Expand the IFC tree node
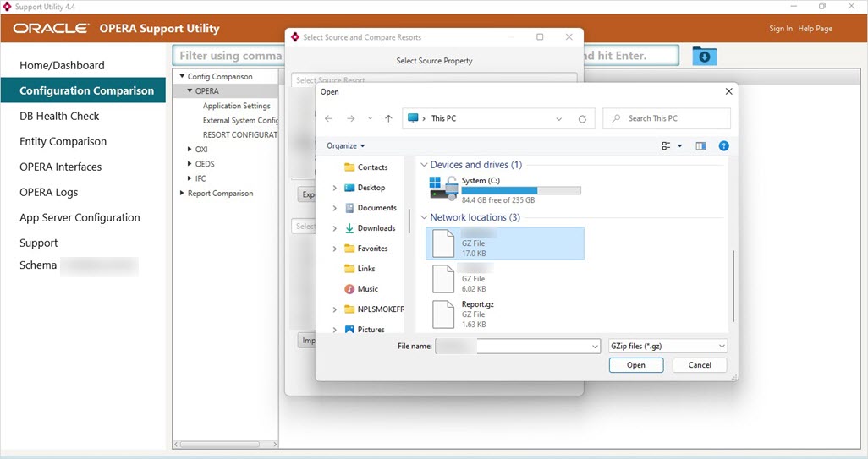The width and height of the screenshot is (868, 459). pyautogui.click(x=190, y=178)
